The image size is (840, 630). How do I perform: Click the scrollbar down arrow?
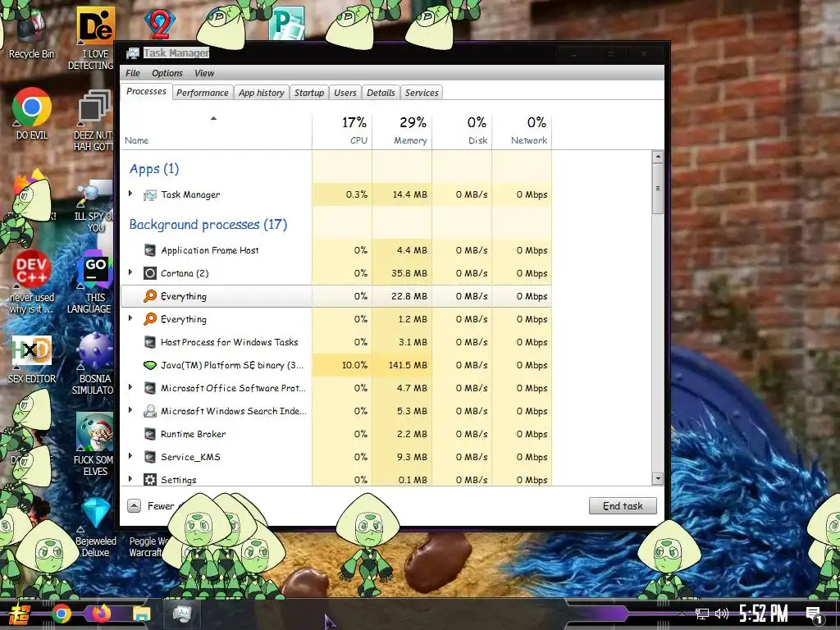[x=658, y=478]
